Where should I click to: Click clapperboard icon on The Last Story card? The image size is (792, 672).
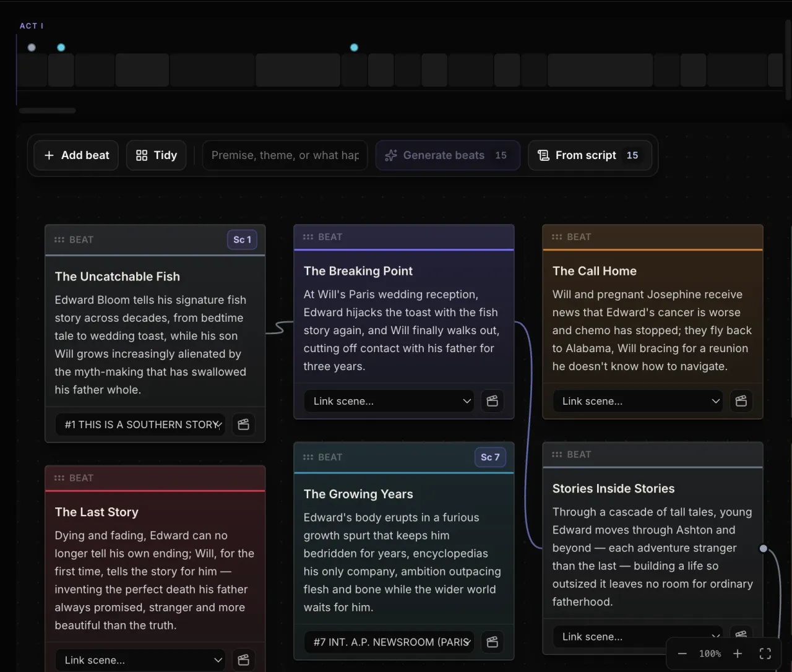(244, 660)
